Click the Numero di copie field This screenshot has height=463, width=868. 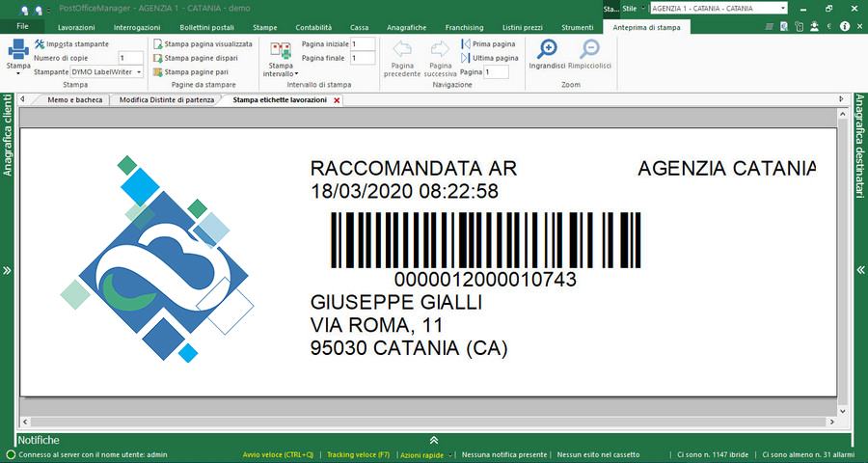(x=131, y=58)
